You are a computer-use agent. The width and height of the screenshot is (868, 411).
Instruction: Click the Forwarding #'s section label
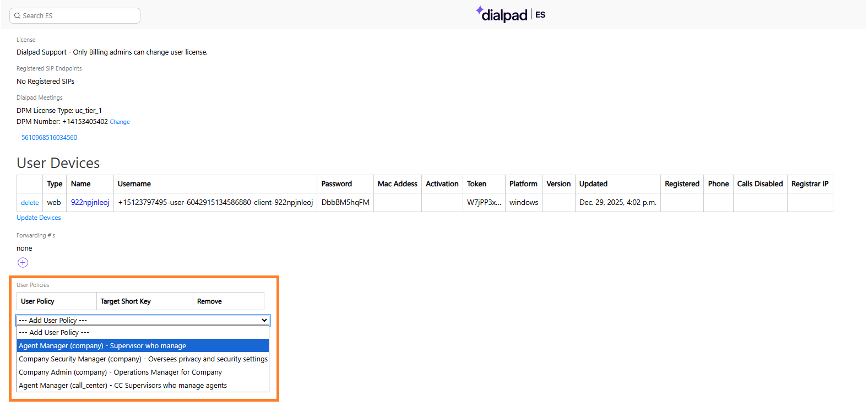coord(36,236)
